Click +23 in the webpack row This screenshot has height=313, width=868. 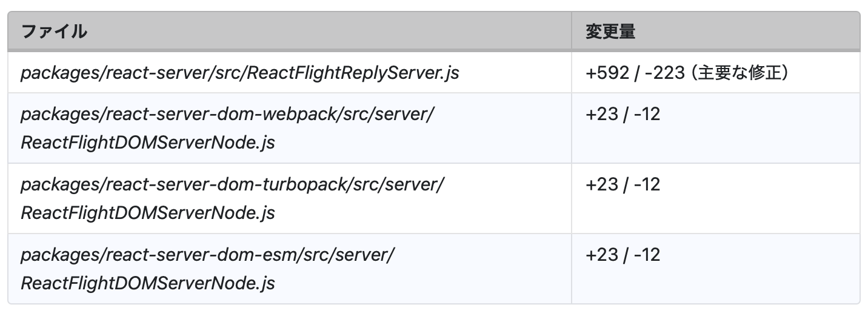coord(601,114)
